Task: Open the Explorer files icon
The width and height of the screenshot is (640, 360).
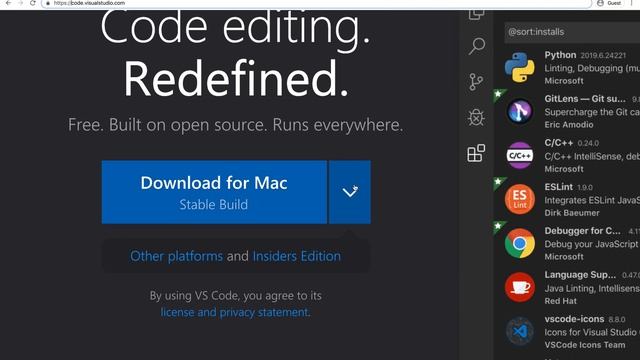Action: (476, 14)
